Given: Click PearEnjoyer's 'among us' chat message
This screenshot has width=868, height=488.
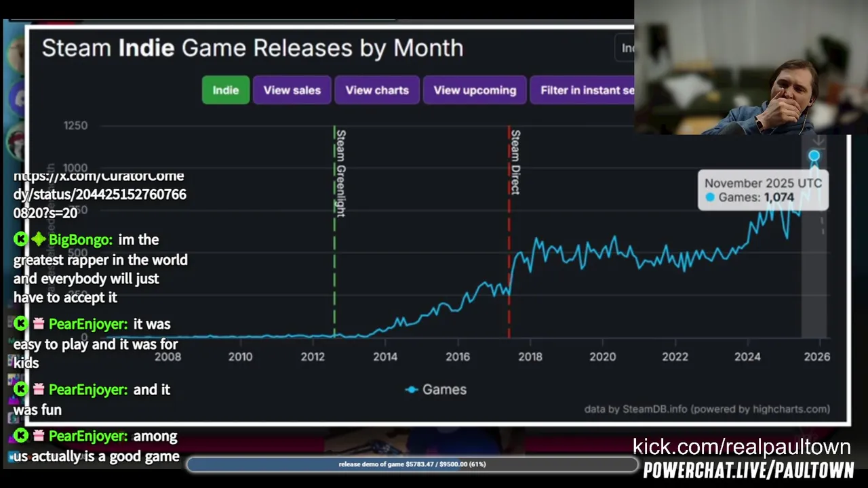Looking at the screenshot, I should [96, 446].
